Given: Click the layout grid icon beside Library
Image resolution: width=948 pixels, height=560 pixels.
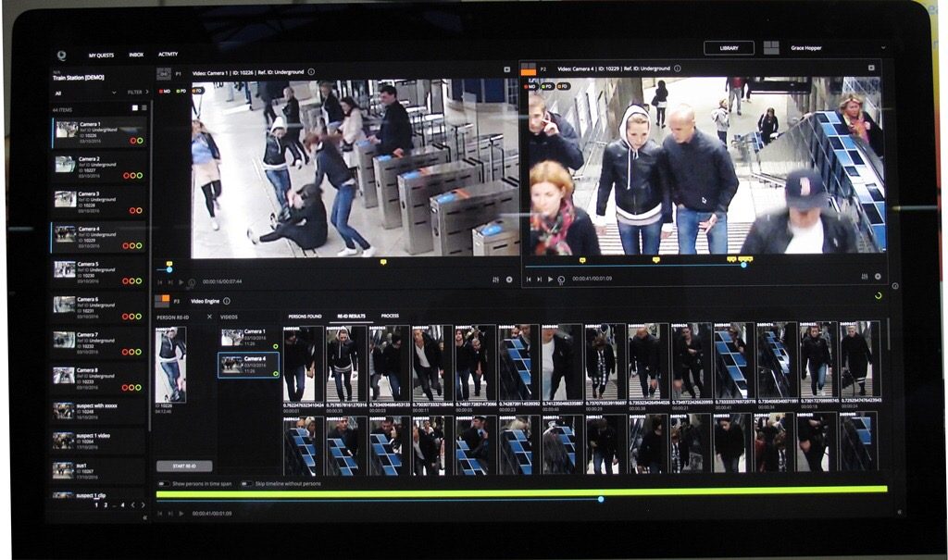Looking at the screenshot, I should coord(770,48).
